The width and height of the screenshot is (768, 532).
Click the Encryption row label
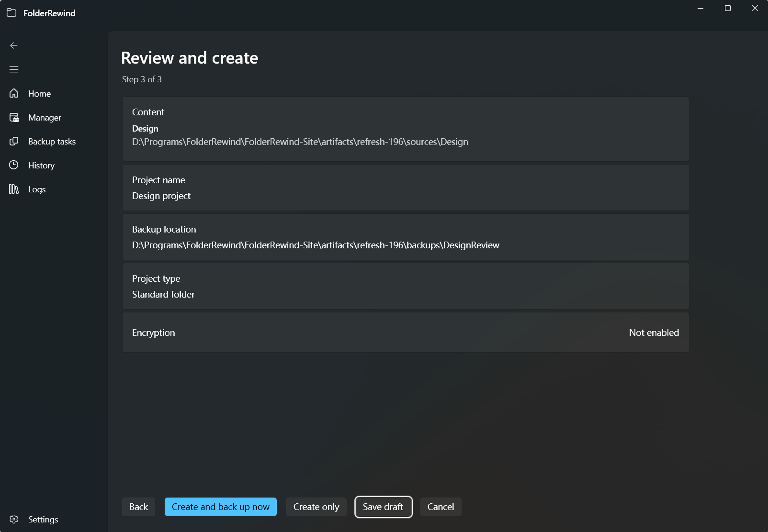153,333
